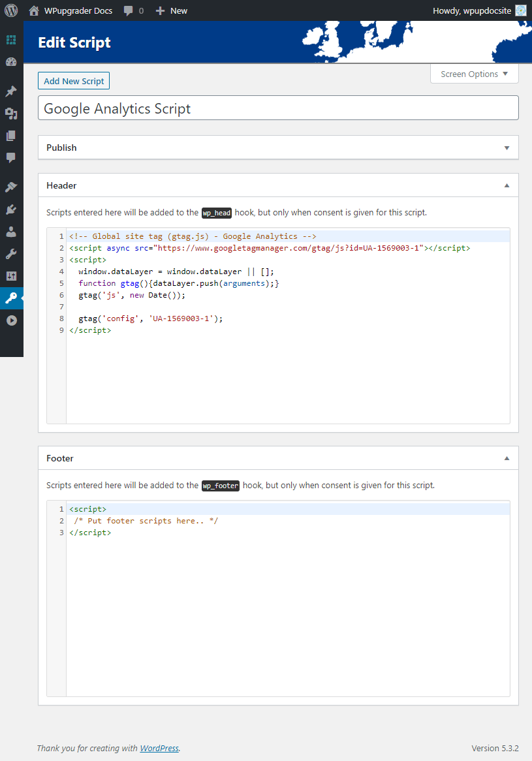Click the Publish panel heading
The height and width of the screenshot is (761, 532).
pos(61,148)
